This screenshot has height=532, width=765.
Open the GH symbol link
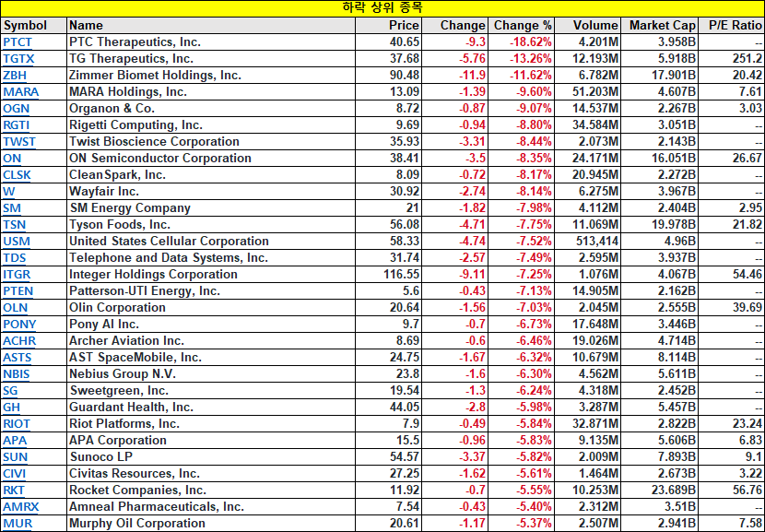click(x=11, y=407)
